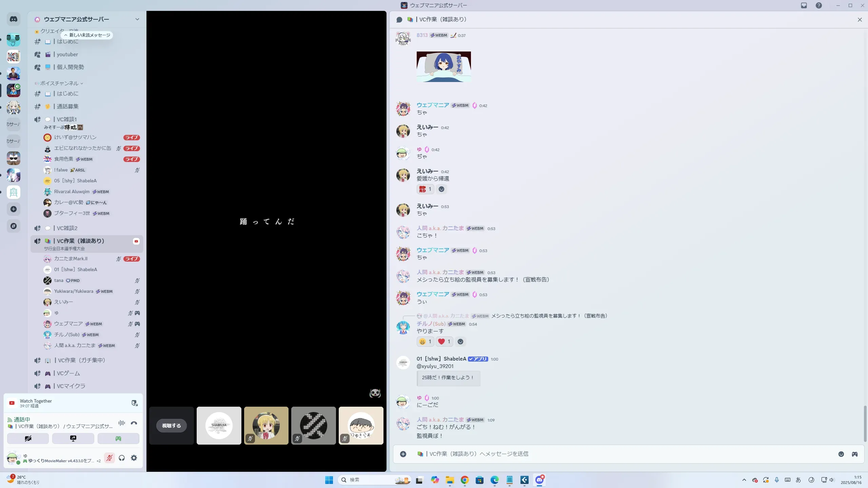Open inbox icon in title bar
This screenshot has width=868, height=488.
(x=804, y=5)
